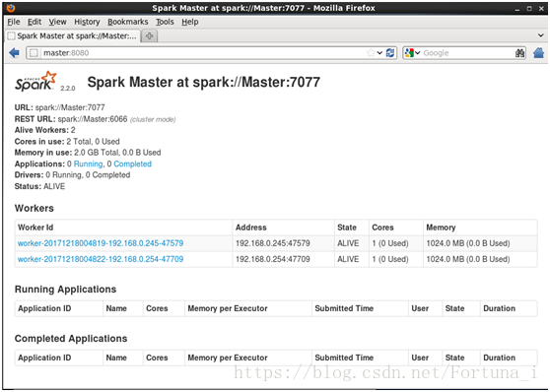Click the Google search engine icon
Image resolution: width=550 pixels, height=392 pixels.
(409, 53)
